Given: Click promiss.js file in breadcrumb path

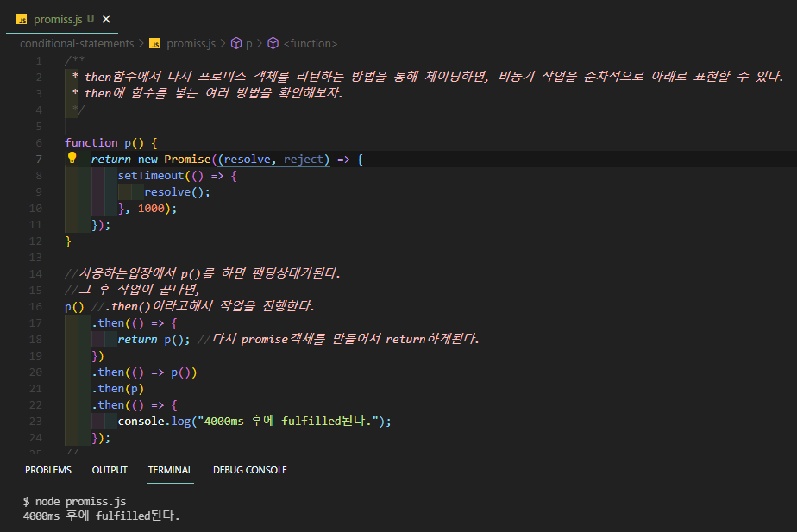Looking at the screenshot, I should tap(191, 44).
